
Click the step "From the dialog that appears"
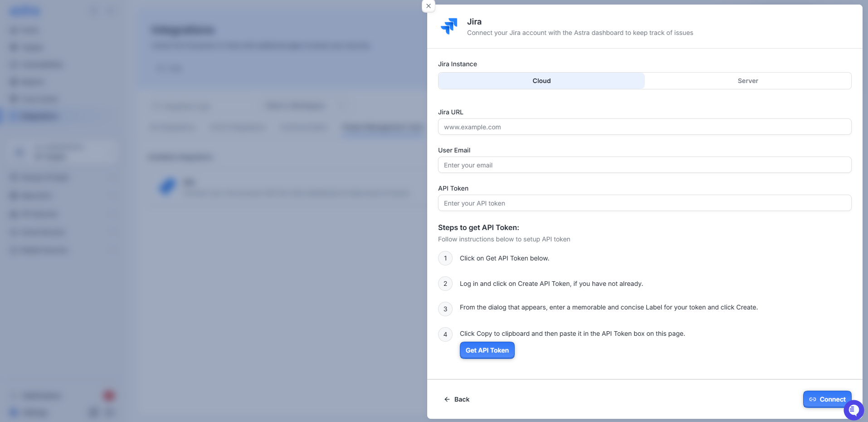click(609, 307)
